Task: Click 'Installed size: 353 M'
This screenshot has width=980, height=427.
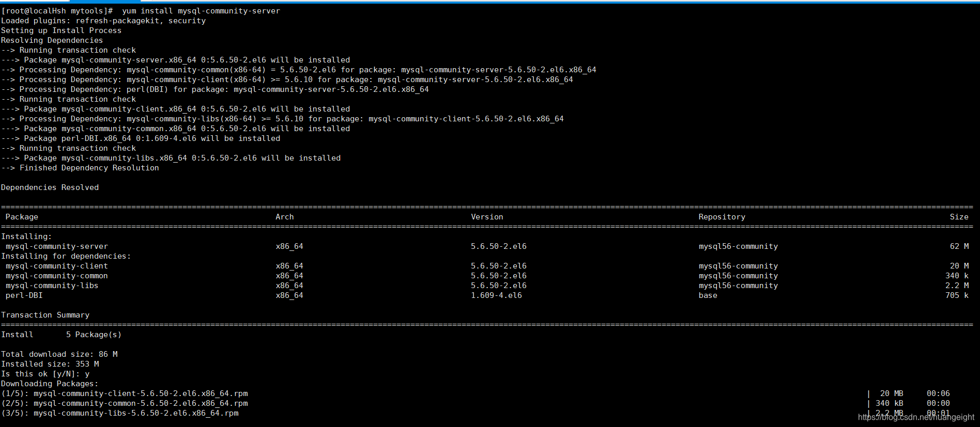Action: pyautogui.click(x=50, y=364)
